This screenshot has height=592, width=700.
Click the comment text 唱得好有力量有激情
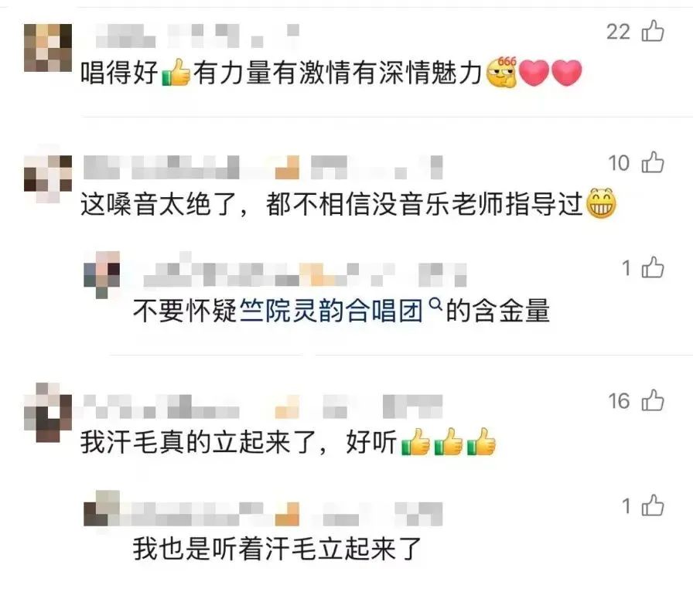[x=331, y=73]
